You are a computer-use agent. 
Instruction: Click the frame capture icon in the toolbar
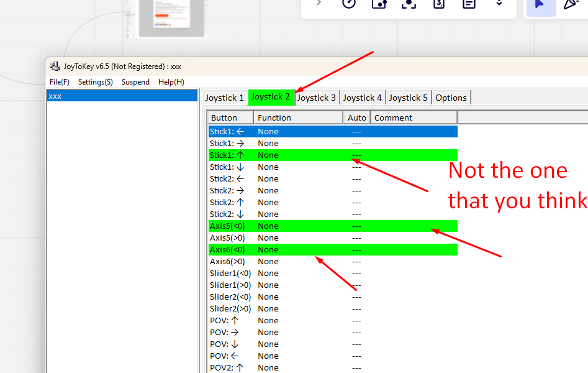tap(409, 4)
